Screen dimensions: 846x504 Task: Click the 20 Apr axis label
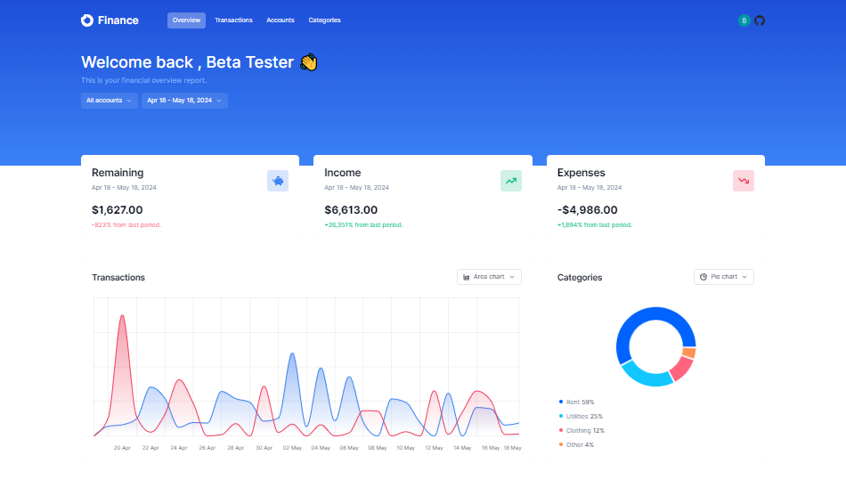pos(122,448)
